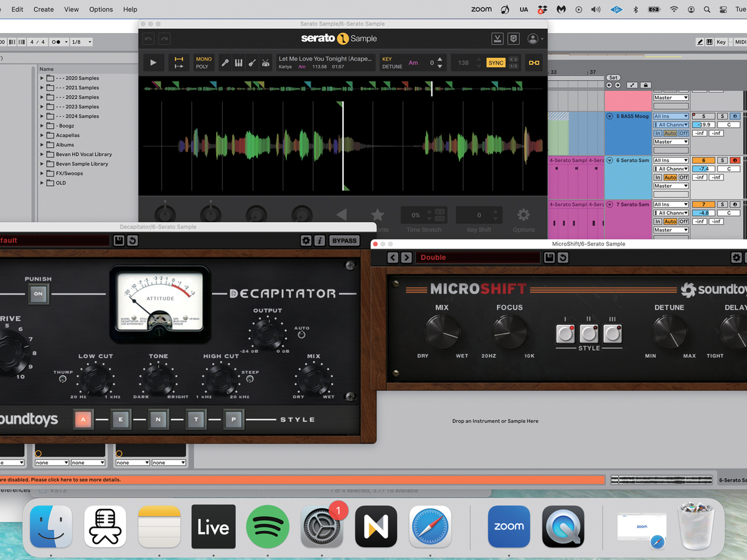Select Decapitator style T
747x560 pixels.
196,419
